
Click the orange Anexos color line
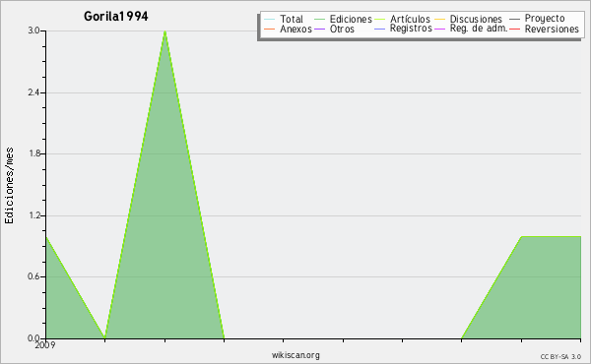tap(270, 29)
